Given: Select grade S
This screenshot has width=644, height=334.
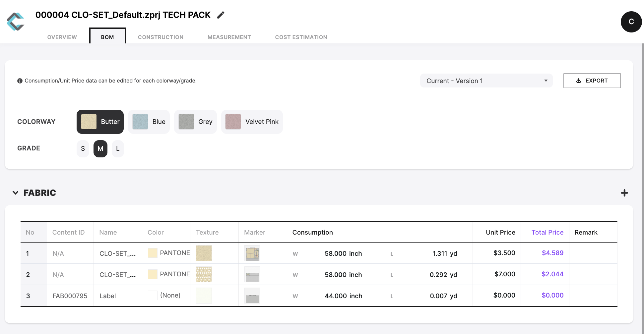Looking at the screenshot, I should 83,148.
